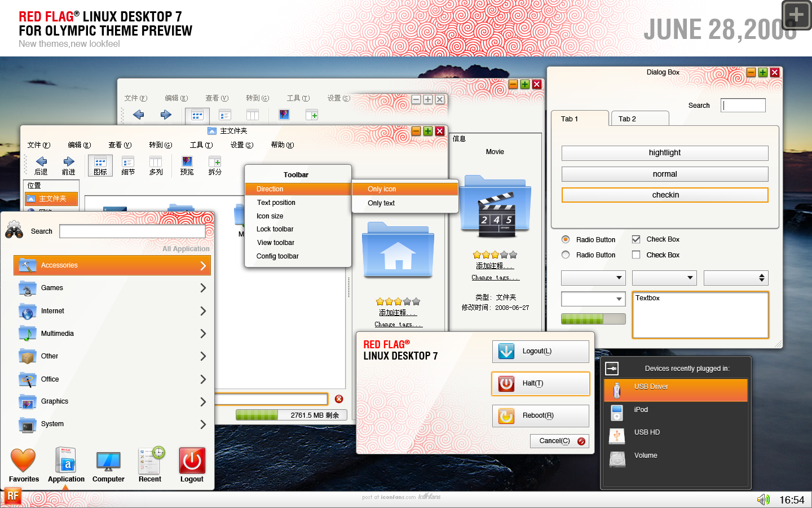Open the 文件 menu in the front file manager

click(x=39, y=145)
